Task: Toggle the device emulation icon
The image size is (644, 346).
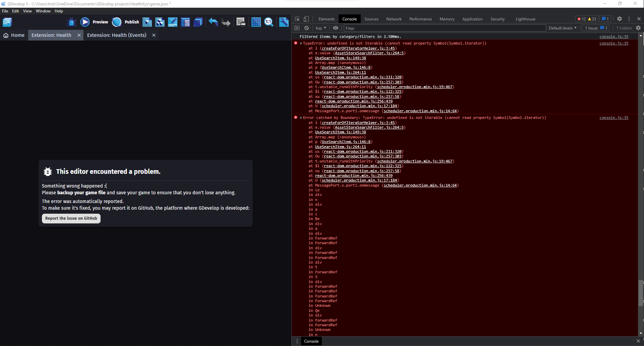Action: [306, 19]
